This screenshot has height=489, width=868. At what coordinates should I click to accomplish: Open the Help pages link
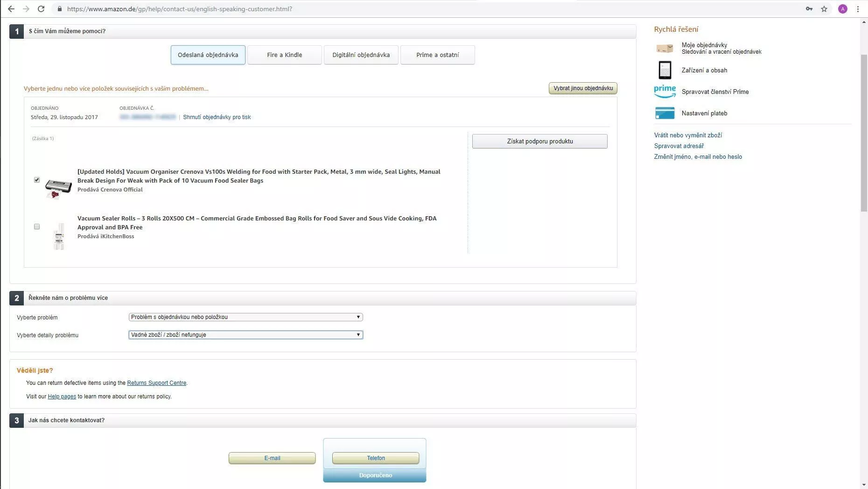tap(62, 397)
